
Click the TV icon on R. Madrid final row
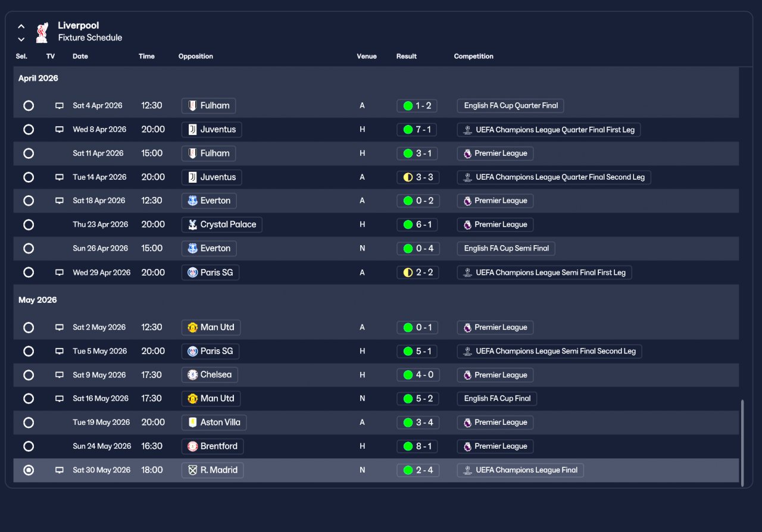60,470
